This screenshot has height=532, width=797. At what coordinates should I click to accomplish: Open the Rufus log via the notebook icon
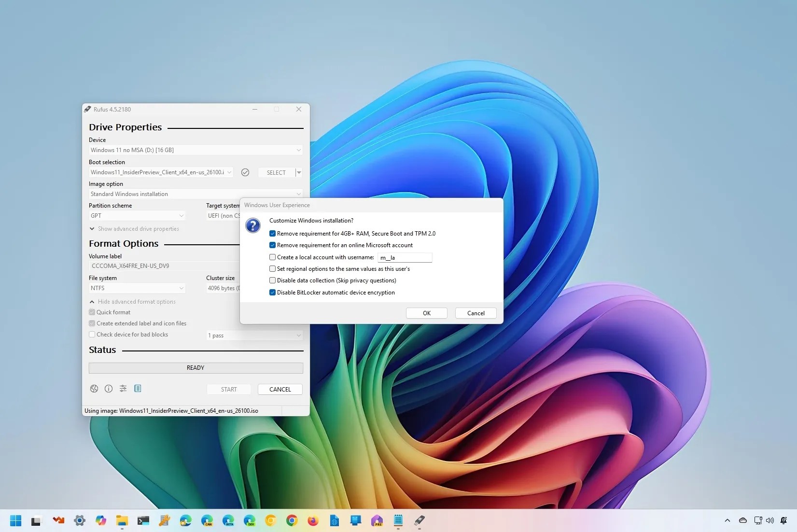138,389
